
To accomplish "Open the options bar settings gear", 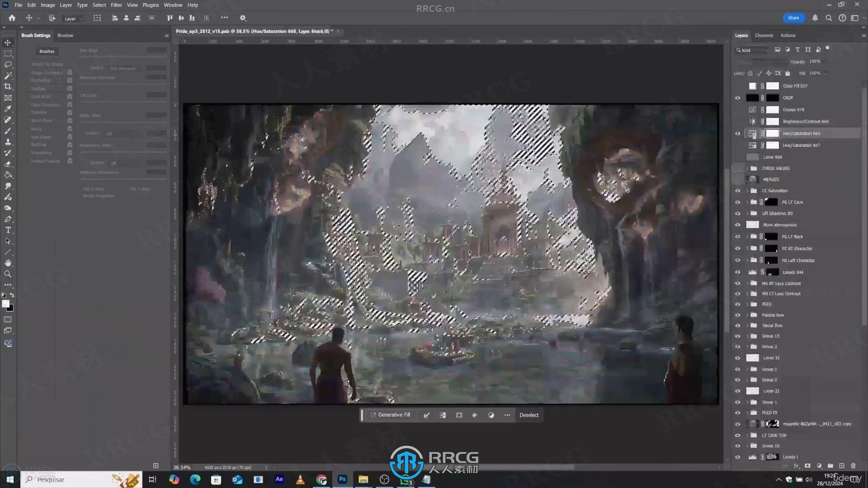I will pyautogui.click(x=243, y=18).
